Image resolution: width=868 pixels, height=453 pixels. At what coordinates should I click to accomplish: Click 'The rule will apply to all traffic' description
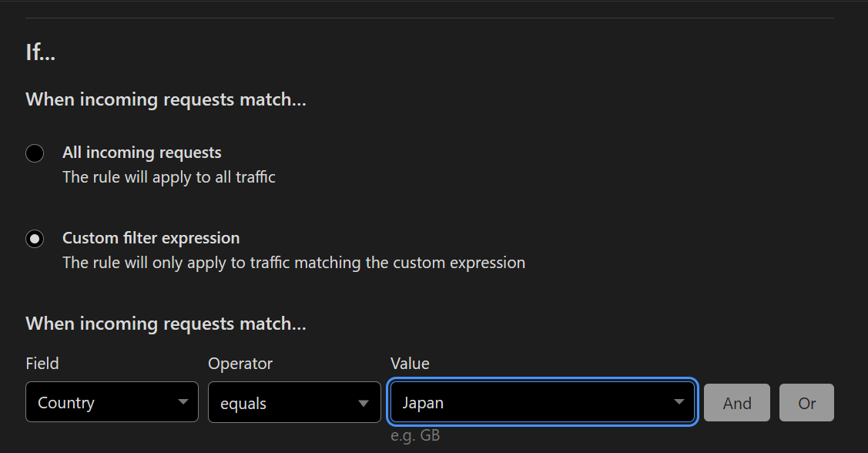(169, 177)
